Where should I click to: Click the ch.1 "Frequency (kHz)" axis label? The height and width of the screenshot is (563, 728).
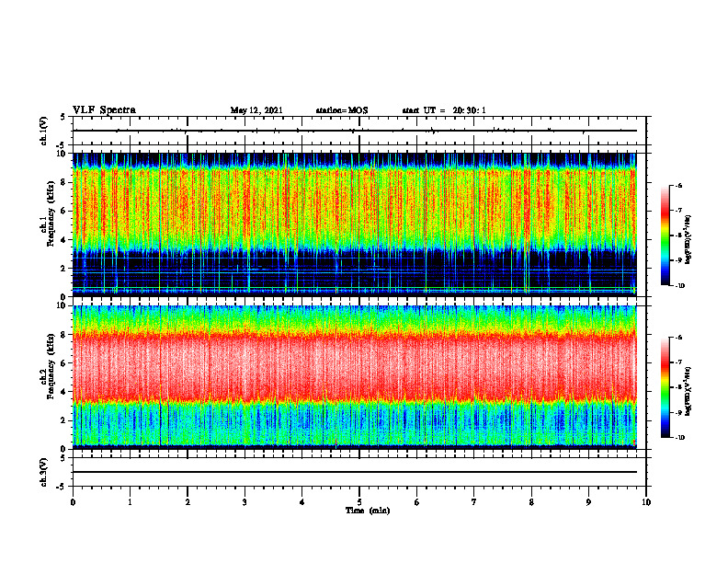[x=51, y=213]
